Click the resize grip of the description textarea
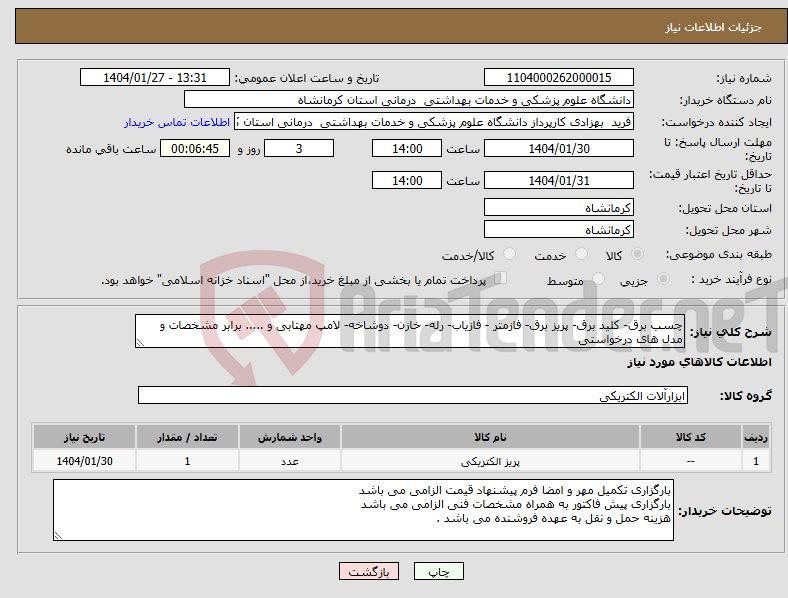Screen dimensions: 788x598 pyautogui.click(x=140, y=343)
